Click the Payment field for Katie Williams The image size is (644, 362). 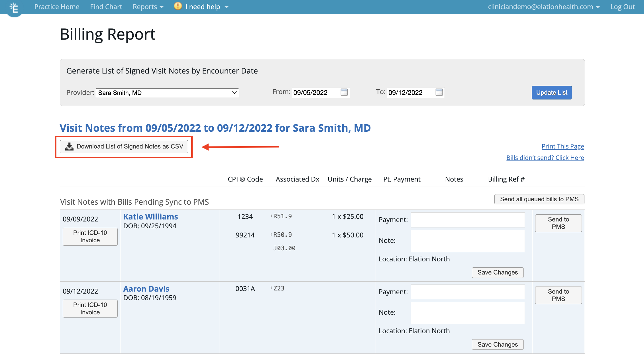point(467,220)
